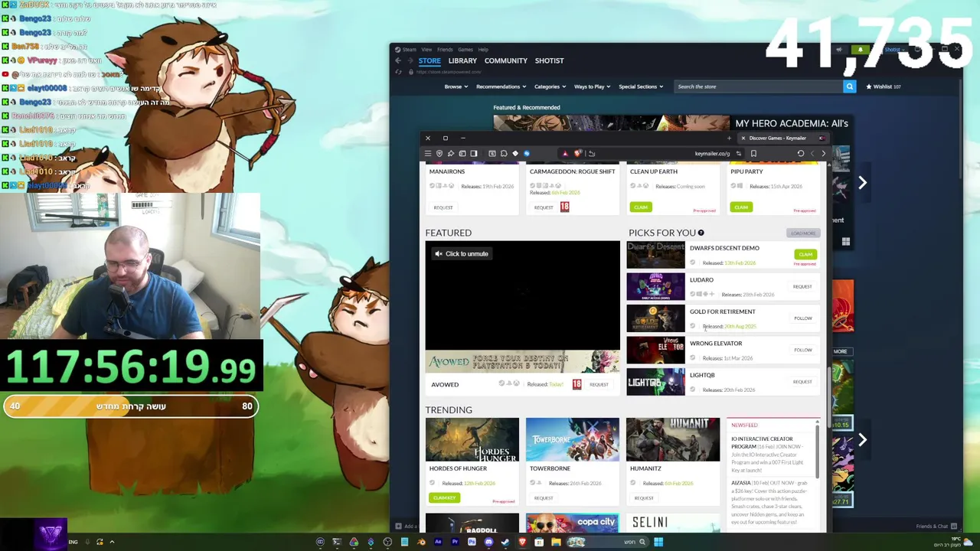Expand Steam Browse dropdown
This screenshot has width=980, height=551.
tap(456, 86)
